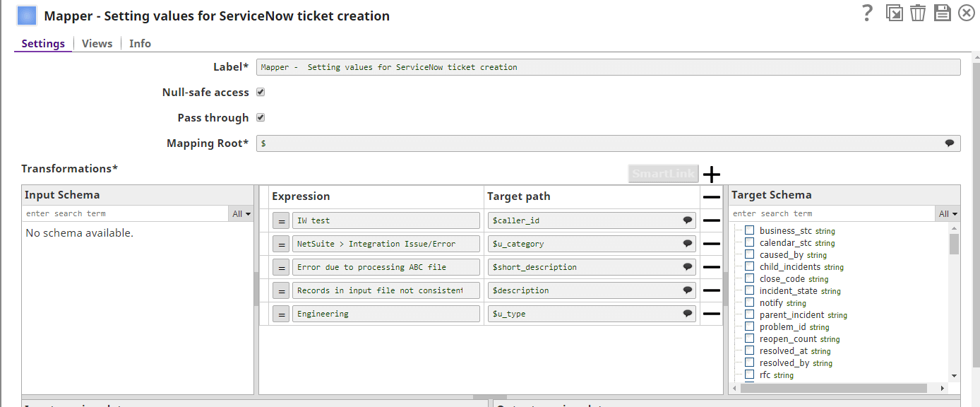Edit the Engineering expression field

(386, 314)
